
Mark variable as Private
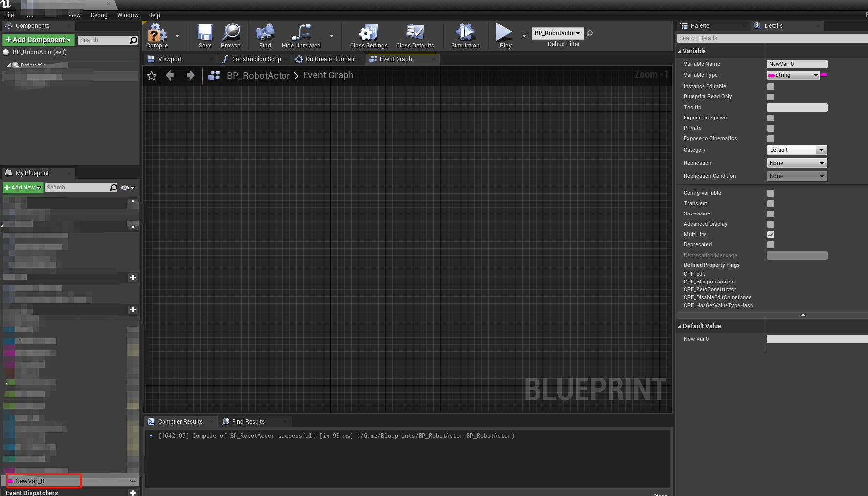pos(771,128)
